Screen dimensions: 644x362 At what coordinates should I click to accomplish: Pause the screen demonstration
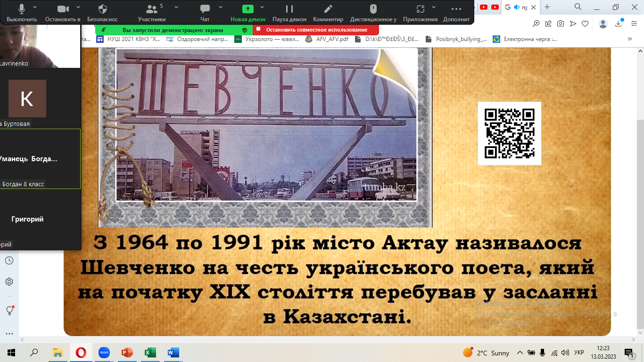[289, 13]
